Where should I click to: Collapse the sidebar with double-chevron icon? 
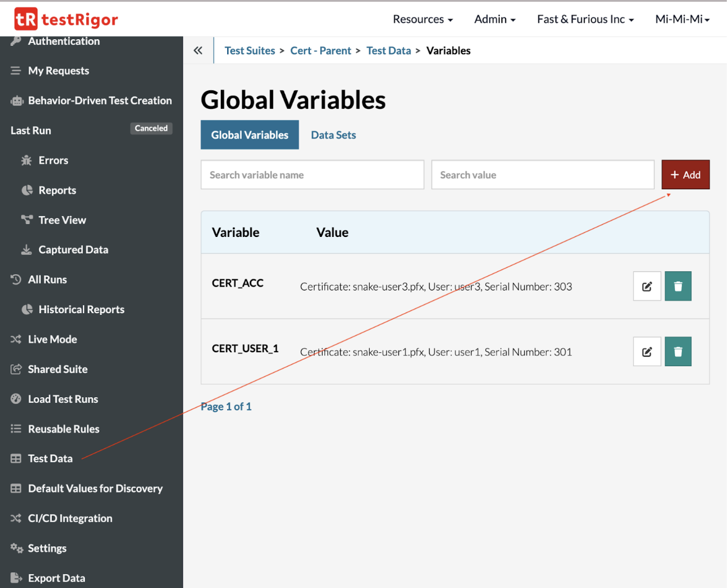pos(198,51)
